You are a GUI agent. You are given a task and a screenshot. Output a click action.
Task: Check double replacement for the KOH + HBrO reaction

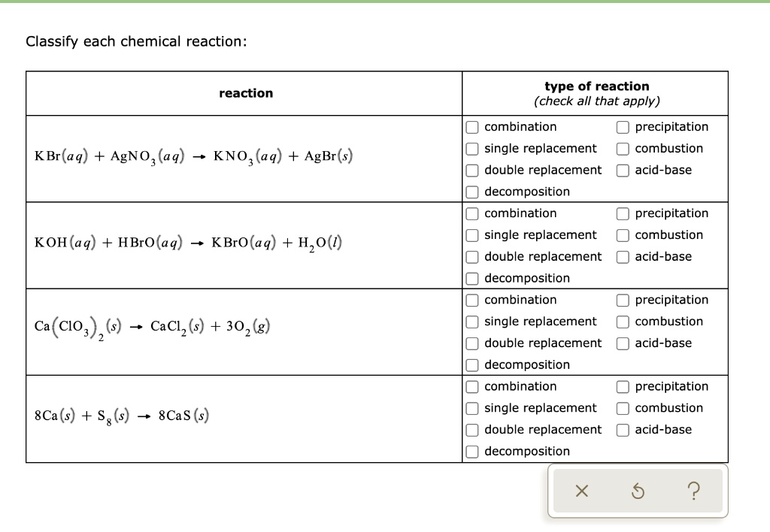pos(472,256)
